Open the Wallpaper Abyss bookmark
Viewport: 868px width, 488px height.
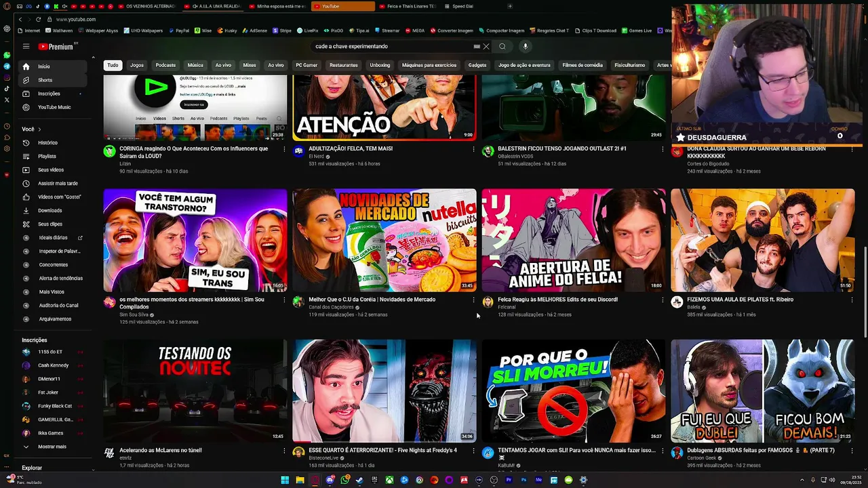pos(98,30)
